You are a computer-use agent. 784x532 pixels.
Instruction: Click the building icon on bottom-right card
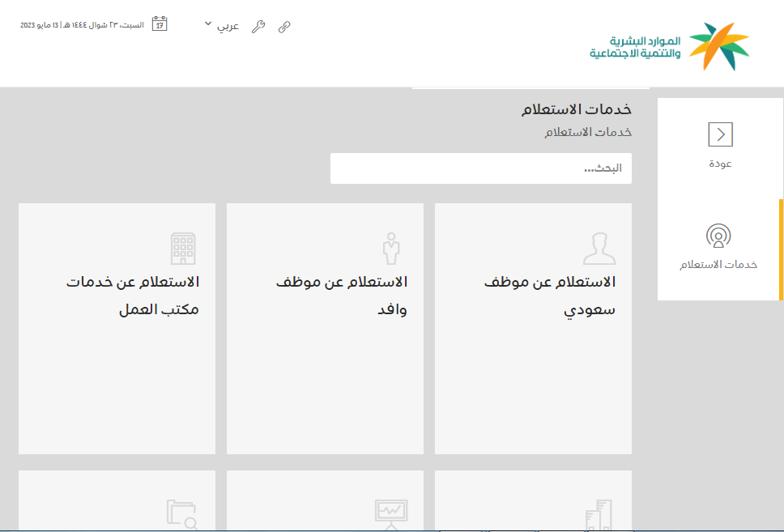pyautogui.click(x=600, y=515)
